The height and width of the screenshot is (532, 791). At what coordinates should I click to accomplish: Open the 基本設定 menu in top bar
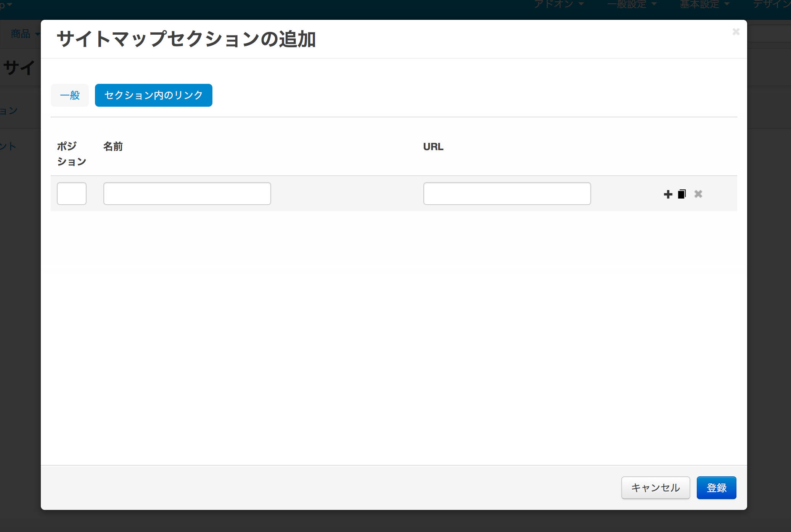click(704, 4)
